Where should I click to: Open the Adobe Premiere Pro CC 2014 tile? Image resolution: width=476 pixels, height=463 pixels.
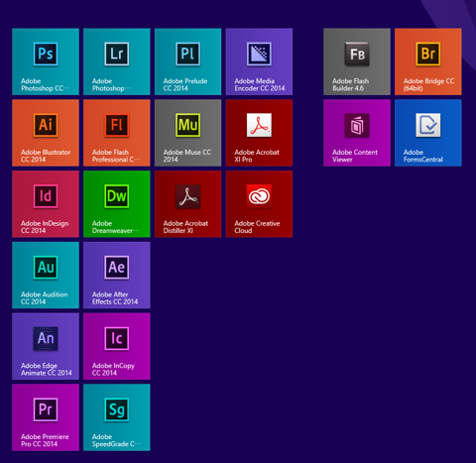pos(46,417)
